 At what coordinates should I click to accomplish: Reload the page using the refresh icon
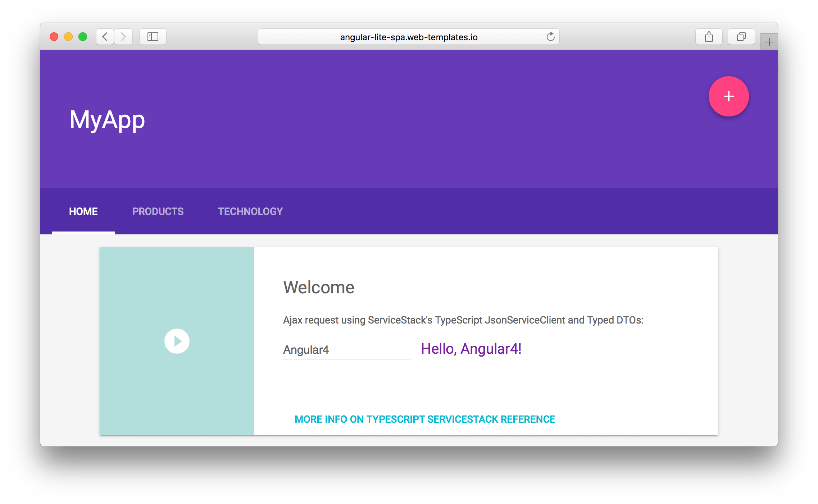pos(551,36)
